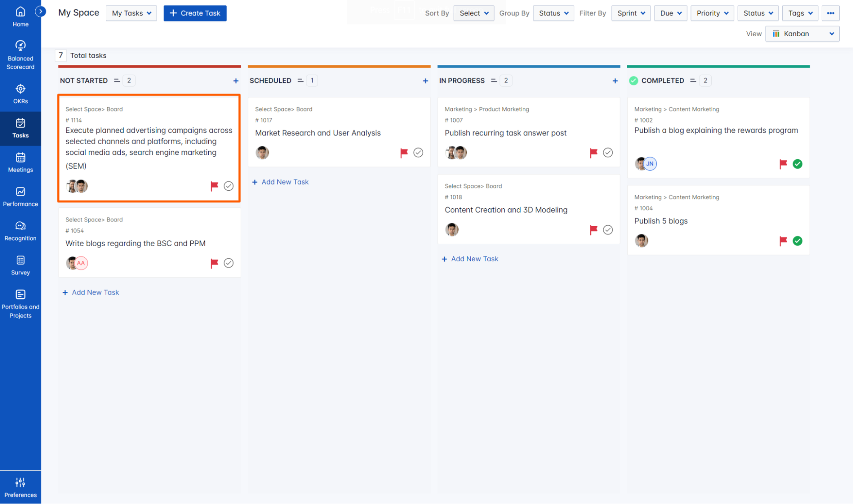
Task: Toggle completion check on Publish 5 blogs
Action: 797,241
